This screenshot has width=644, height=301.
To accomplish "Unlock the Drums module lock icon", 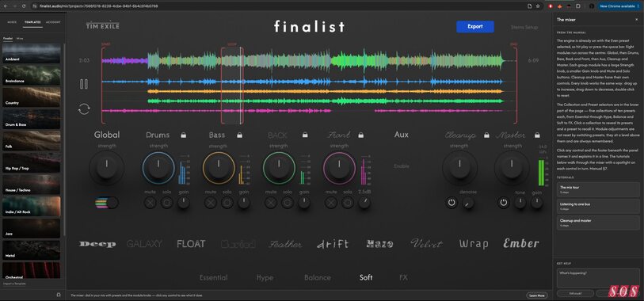I will pyautogui.click(x=184, y=135).
